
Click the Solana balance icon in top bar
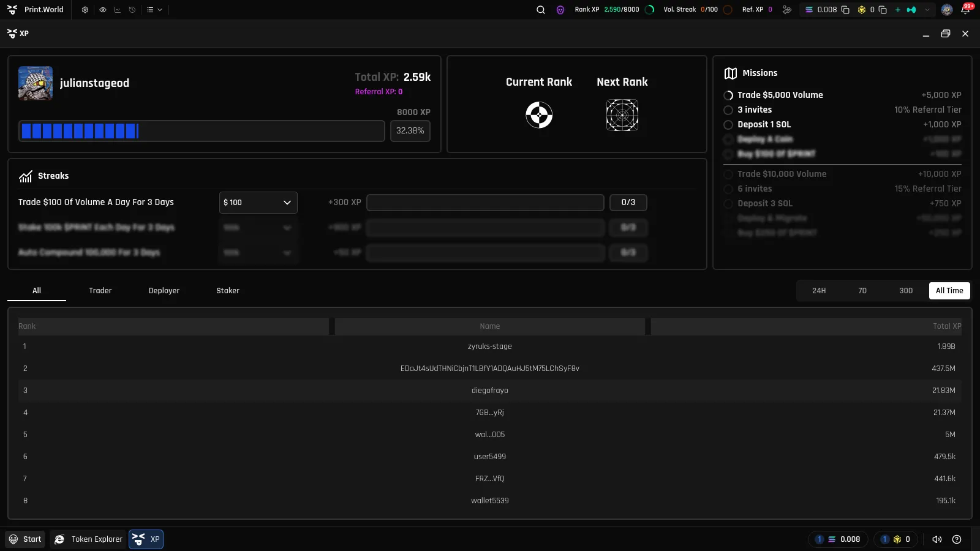point(809,10)
